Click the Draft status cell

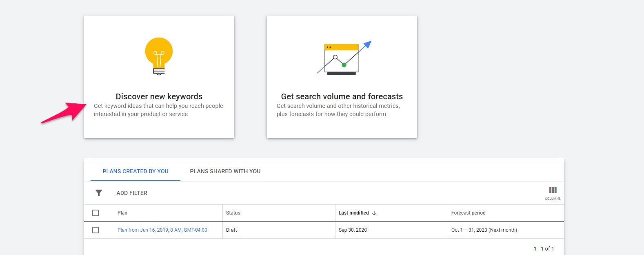[231, 230]
